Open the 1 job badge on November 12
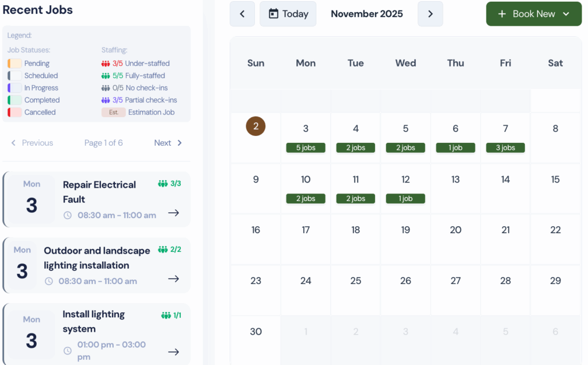 pos(405,199)
